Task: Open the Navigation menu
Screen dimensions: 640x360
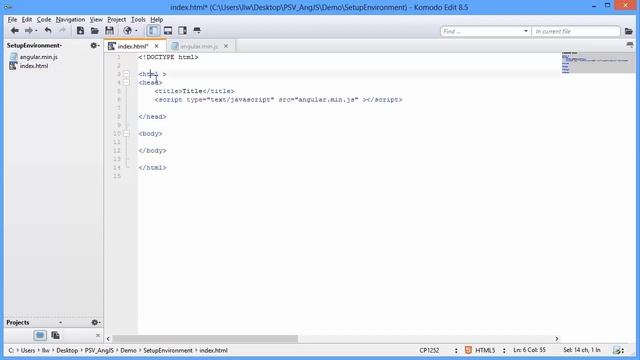Action: coord(70,20)
